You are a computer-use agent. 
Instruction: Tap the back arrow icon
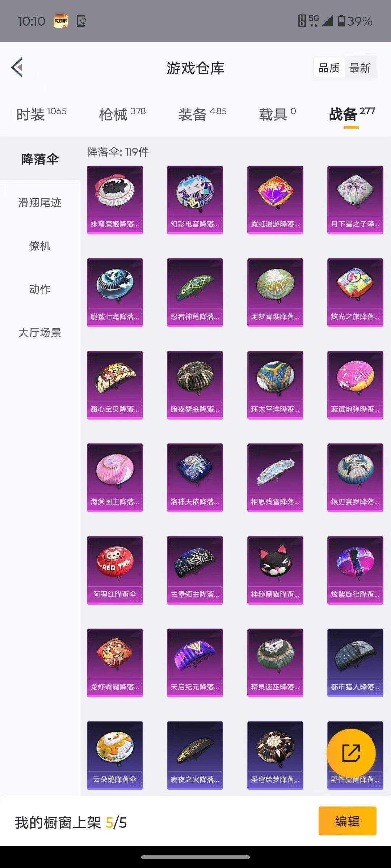[x=17, y=67]
